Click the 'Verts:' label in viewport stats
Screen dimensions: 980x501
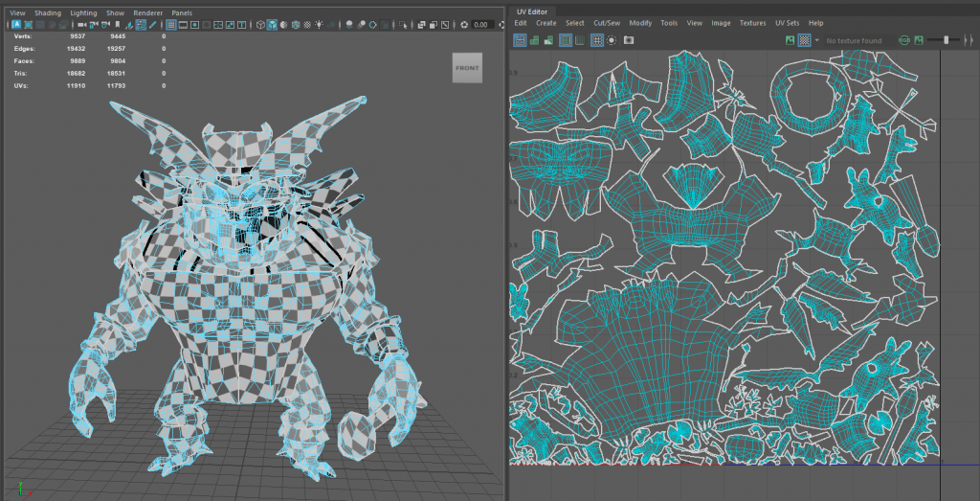[23, 36]
